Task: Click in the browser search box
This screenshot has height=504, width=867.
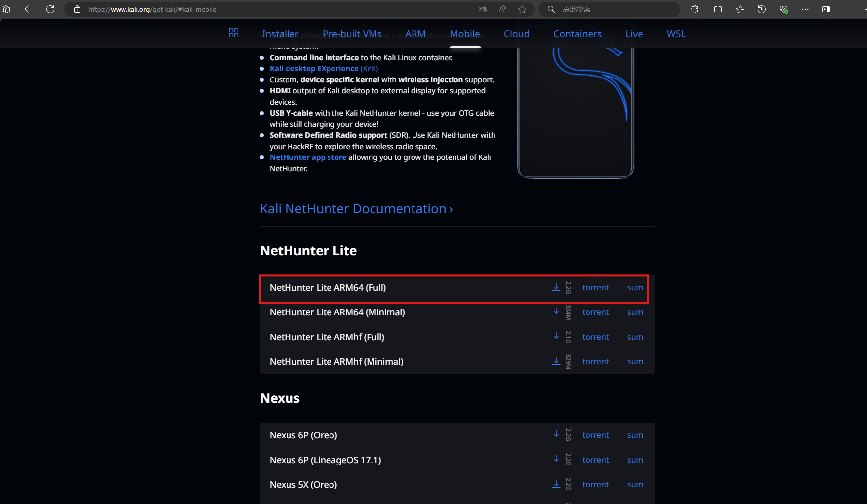Action: coord(613,9)
